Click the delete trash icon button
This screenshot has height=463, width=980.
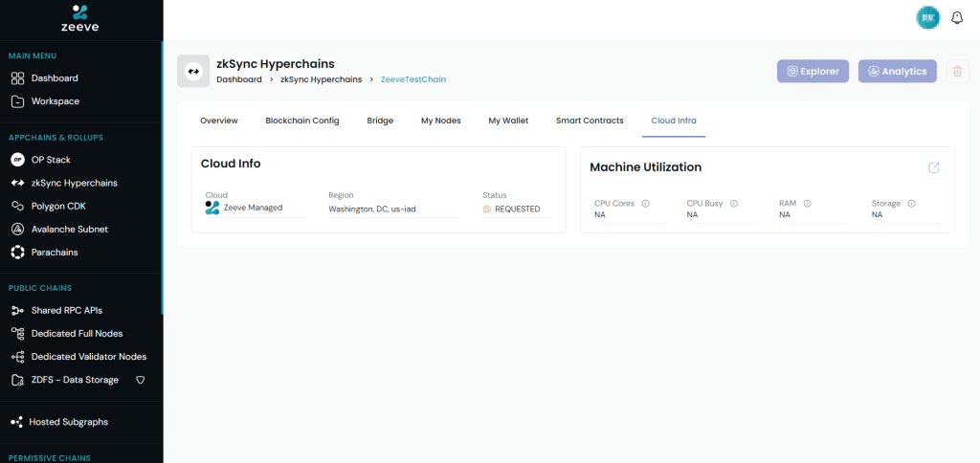pyautogui.click(x=957, y=71)
